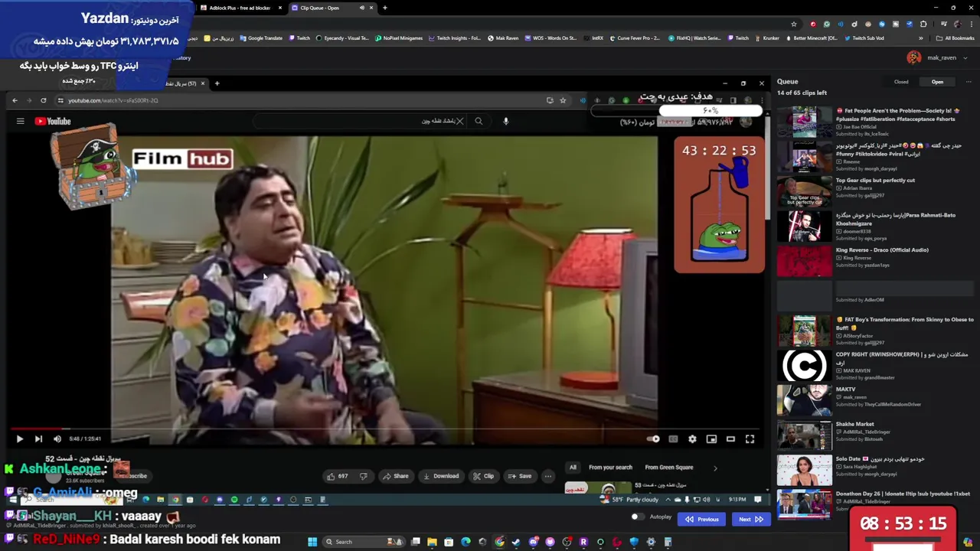Open File Explorer from taskbar
The width and height of the screenshot is (980, 551).
pyautogui.click(x=432, y=542)
